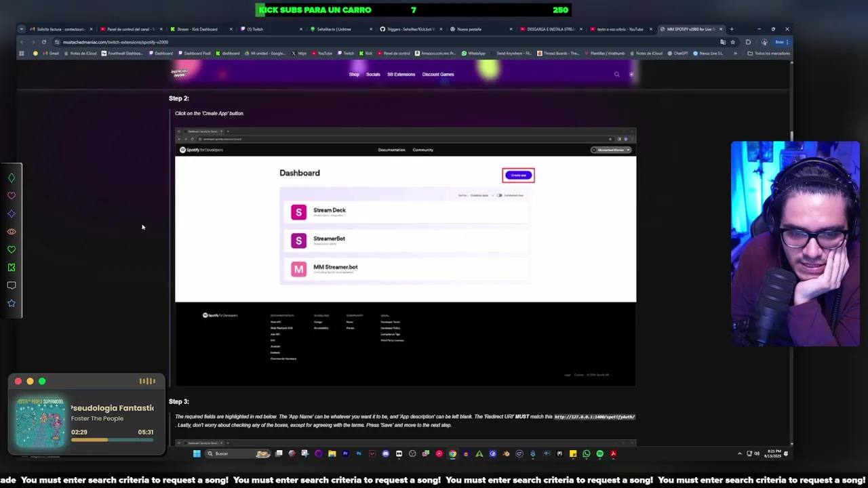
Task: Switch to the Stream - Kick Dashboard tab
Action: click(x=201, y=29)
